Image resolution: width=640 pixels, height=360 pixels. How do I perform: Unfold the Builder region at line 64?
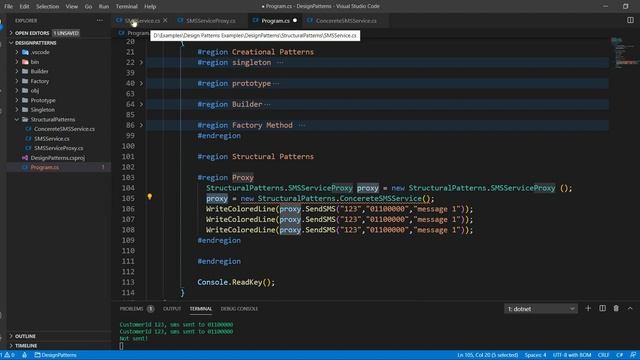141,104
